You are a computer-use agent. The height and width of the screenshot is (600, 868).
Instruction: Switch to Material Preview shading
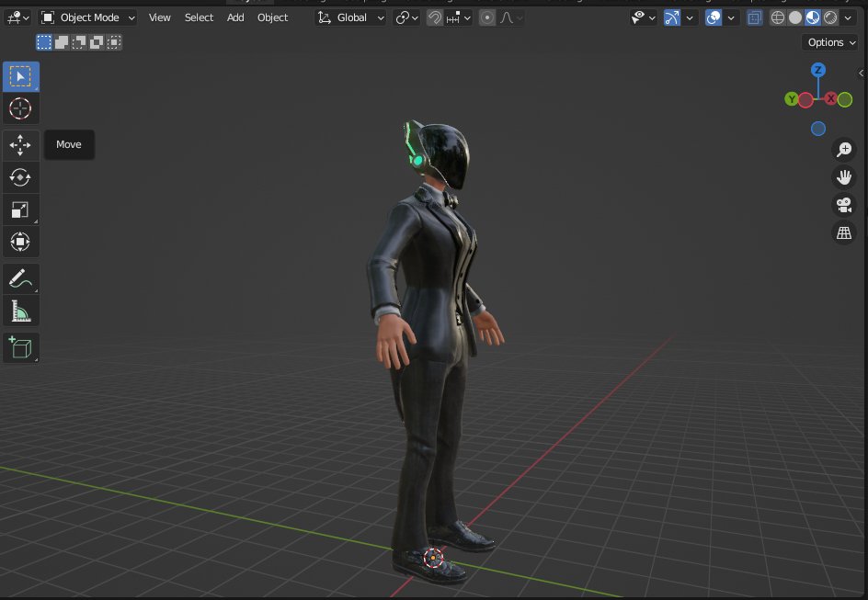813,17
